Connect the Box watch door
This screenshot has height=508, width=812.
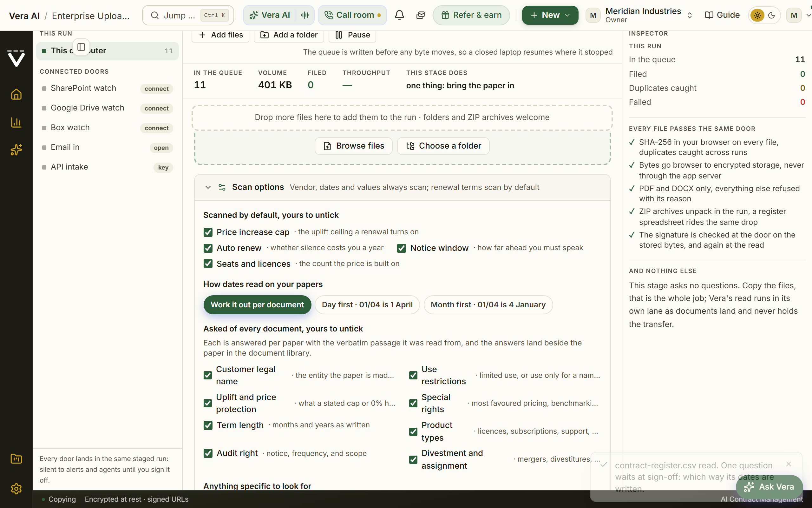(x=156, y=128)
